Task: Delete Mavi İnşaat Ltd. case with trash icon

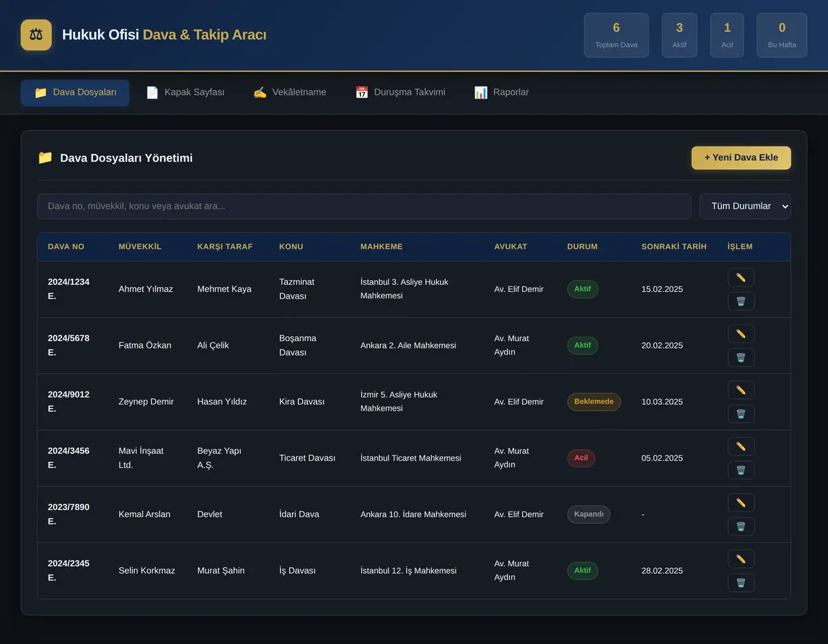Action: point(741,470)
